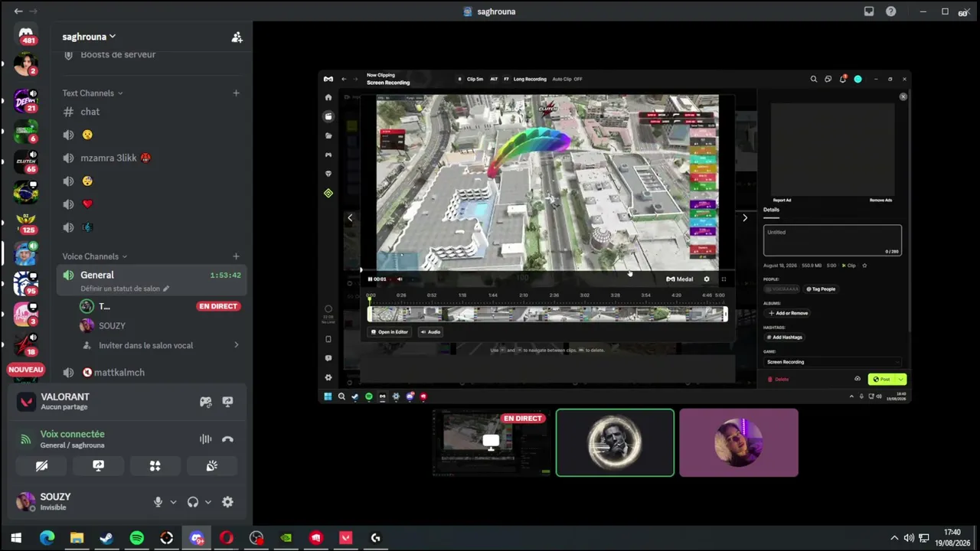Image resolution: width=980 pixels, height=551 pixels.
Task: Create a new voice channel with plus
Action: click(236, 256)
